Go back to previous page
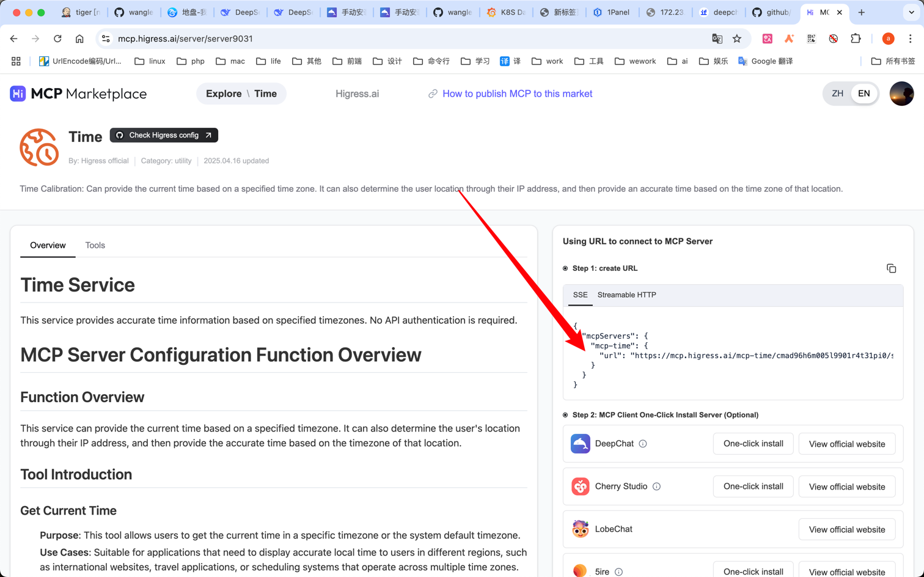Viewport: 924px width, 577px height. [x=14, y=39]
